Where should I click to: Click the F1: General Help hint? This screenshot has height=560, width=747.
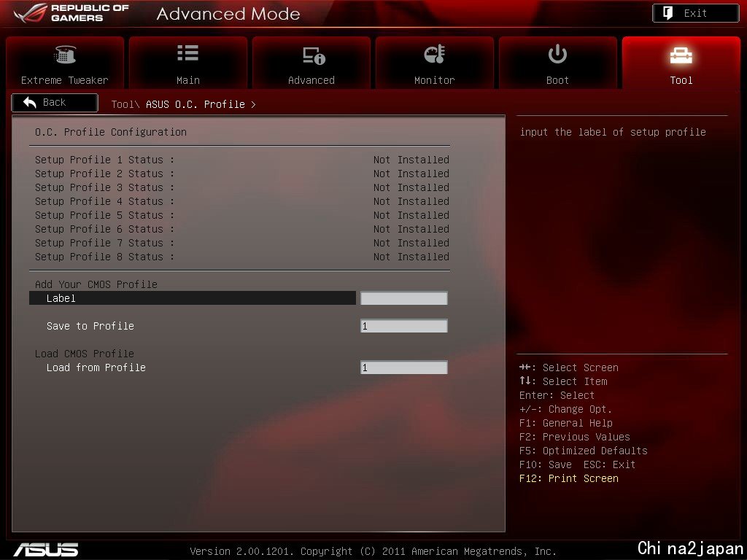pos(566,423)
